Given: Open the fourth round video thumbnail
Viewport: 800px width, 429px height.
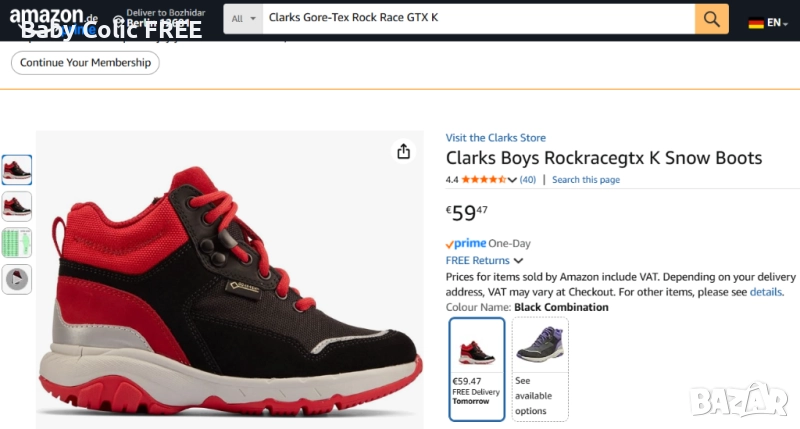Looking at the screenshot, I should click(17, 280).
